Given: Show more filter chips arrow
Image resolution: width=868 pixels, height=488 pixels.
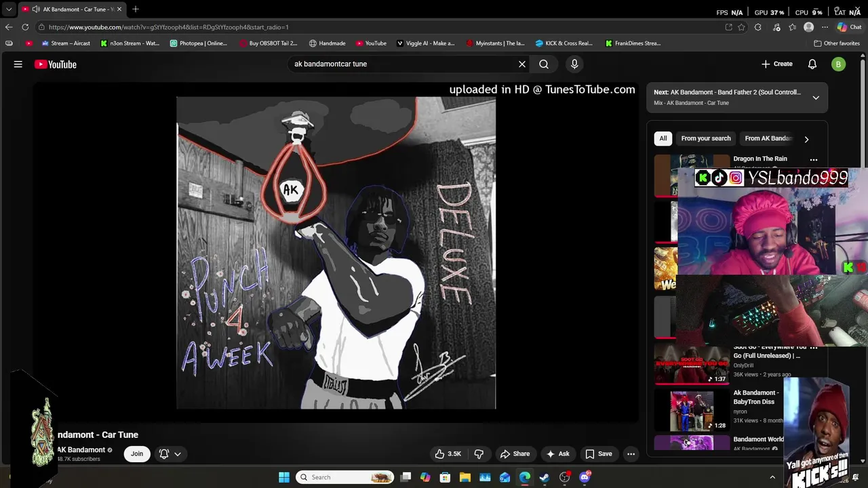Looking at the screenshot, I should click(x=806, y=139).
